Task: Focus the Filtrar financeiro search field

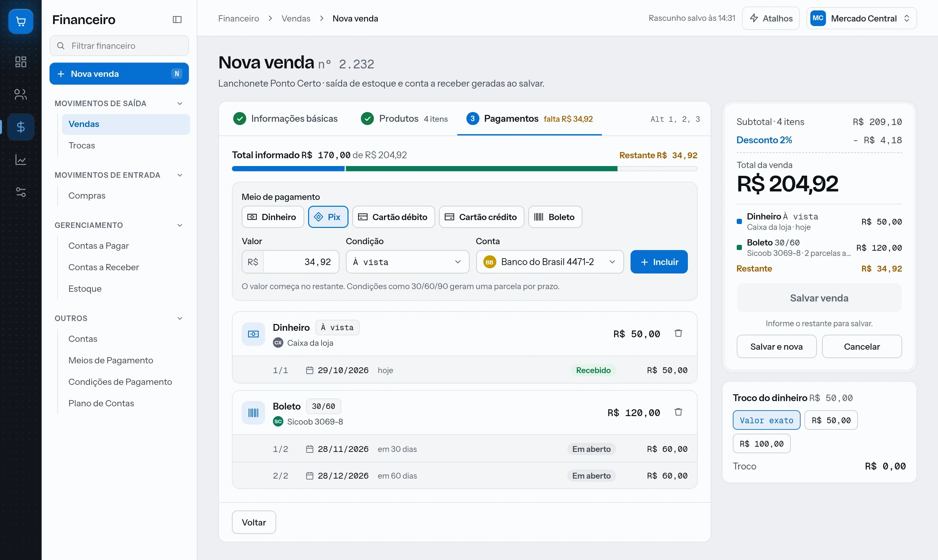Action: (119, 46)
